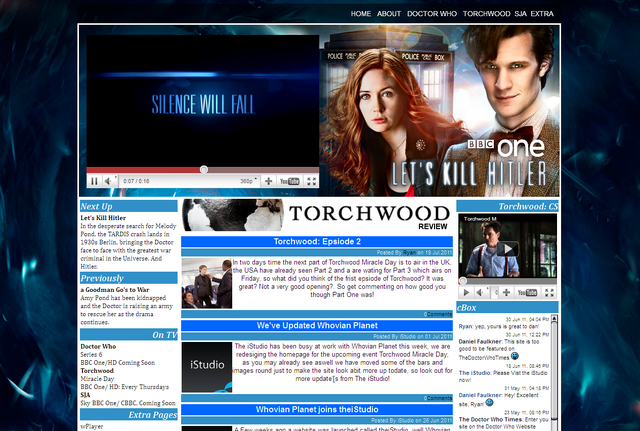
Task: Click 'Ryan' username in cBox chat
Action: [x=465, y=327]
